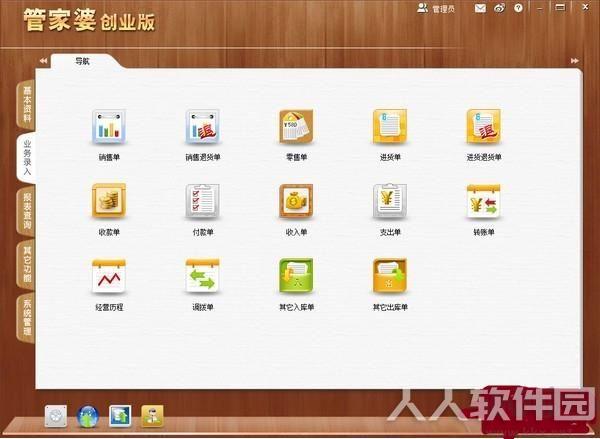The width and height of the screenshot is (600, 439).
Task: Click the gray disc icon in bottom dock
Action: (56, 416)
